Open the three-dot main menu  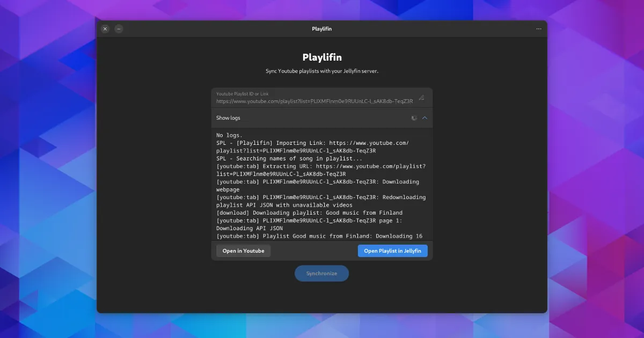pyautogui.click(x=538, y=29)
